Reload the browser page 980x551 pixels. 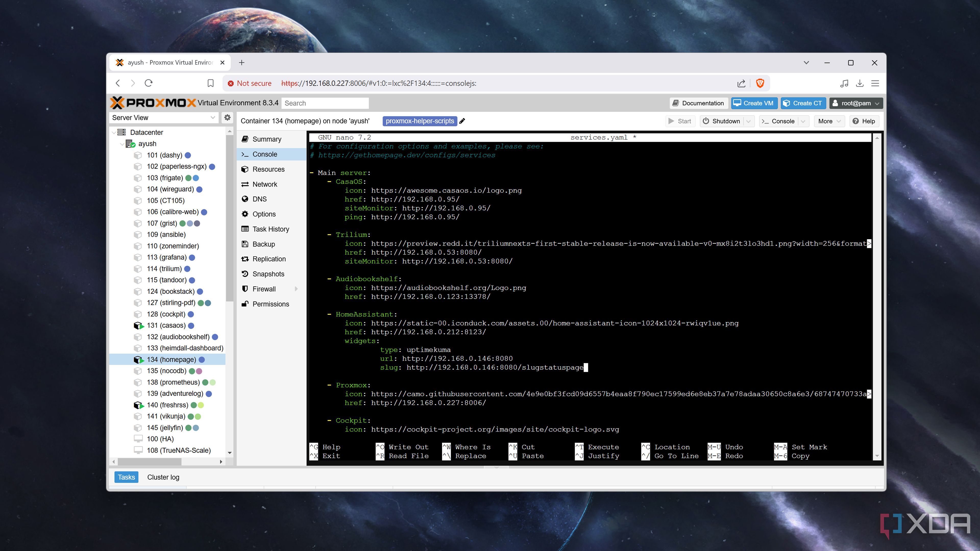click(x=149, y=83)
